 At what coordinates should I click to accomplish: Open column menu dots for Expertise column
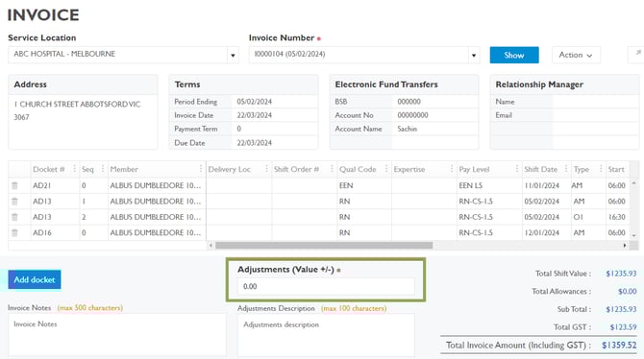452,169
